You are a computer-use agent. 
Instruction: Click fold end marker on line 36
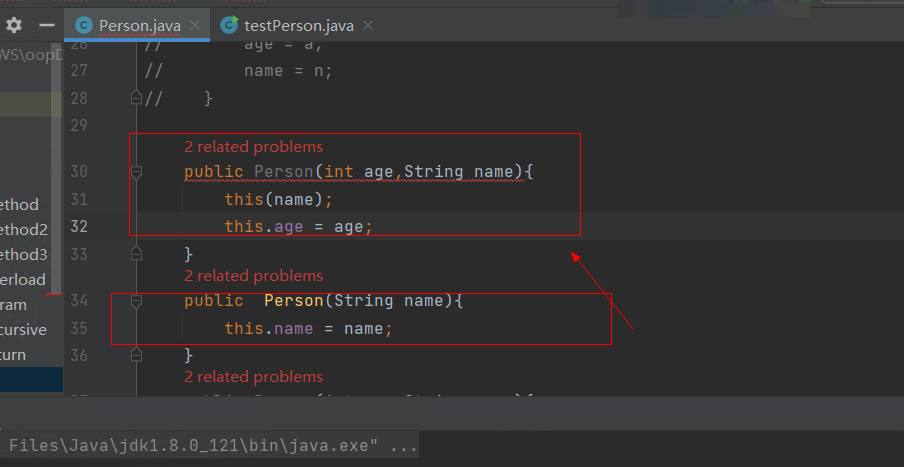point(136,355)
